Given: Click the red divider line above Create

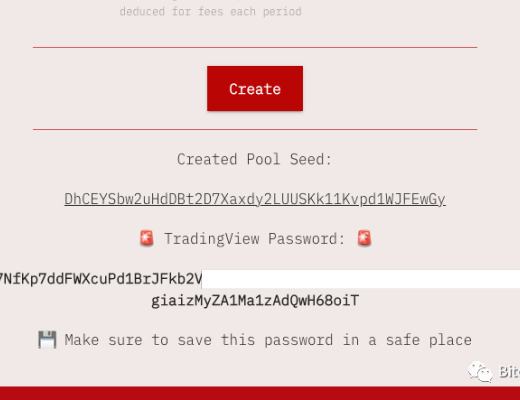Looking at the screenshot, I should [255, 48].
